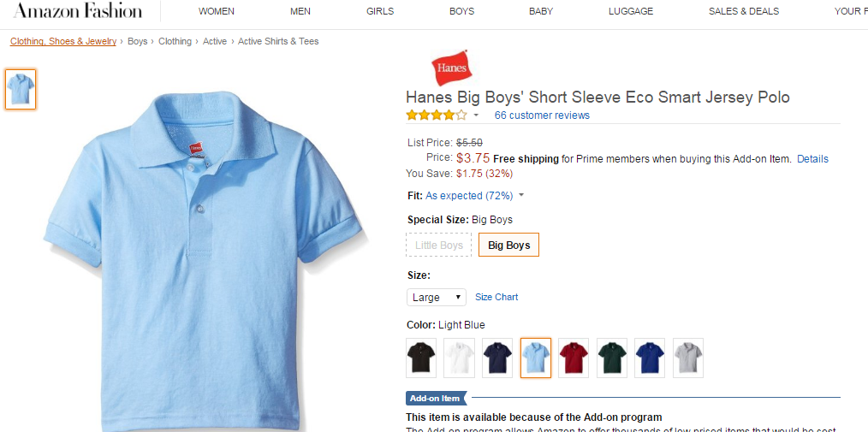Select the black polo color swatch

point(421,358)
